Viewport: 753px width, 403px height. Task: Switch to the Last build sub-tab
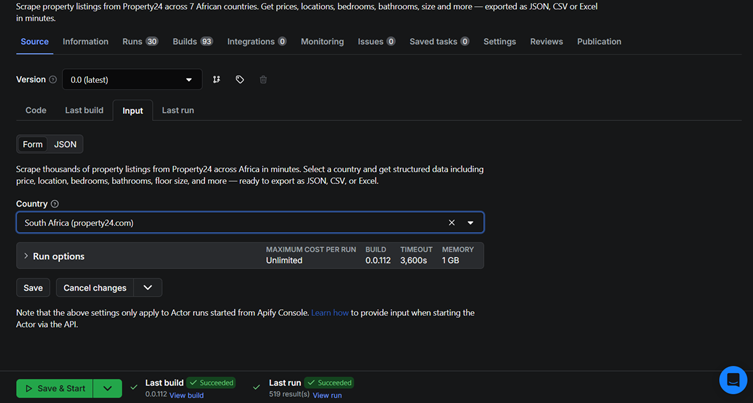[x=84, y=110]
